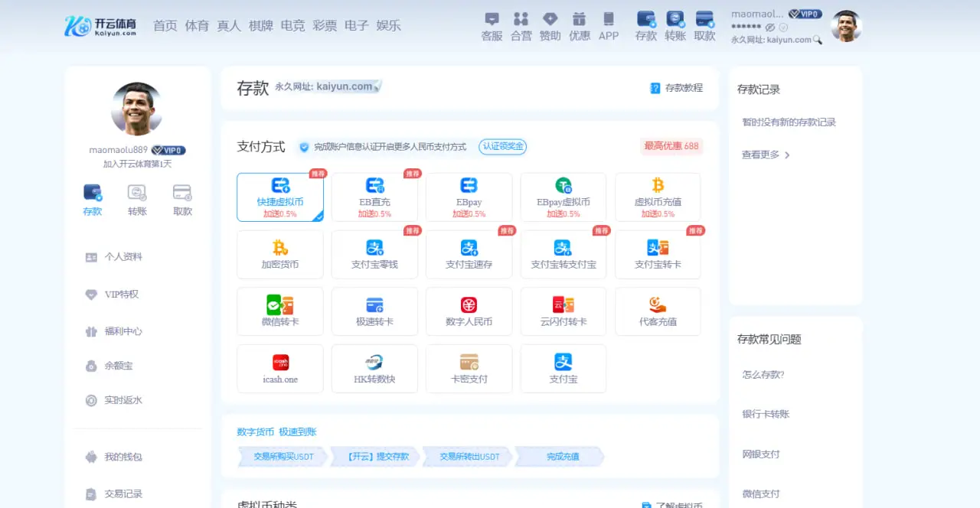Choose EB直充 payment method
This screenshot has height=508, width=980.
pyautogui.click(x=374, y=197)
